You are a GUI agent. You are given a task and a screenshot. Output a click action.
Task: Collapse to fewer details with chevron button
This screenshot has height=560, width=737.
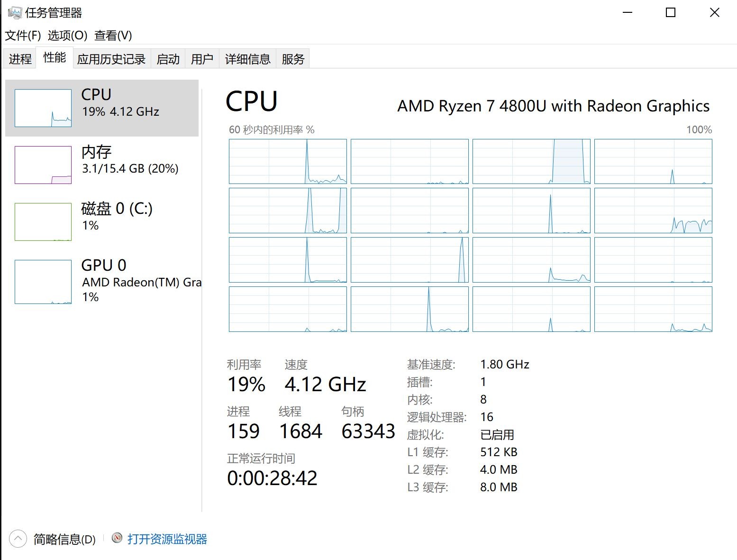pyautogui.click(x=18, y=539)
